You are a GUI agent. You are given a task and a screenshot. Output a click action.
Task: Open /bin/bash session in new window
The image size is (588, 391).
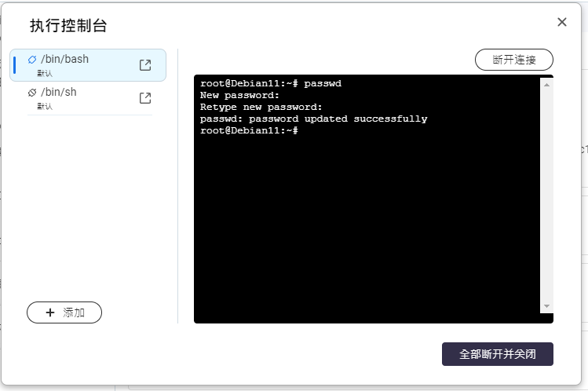(145, 65)
